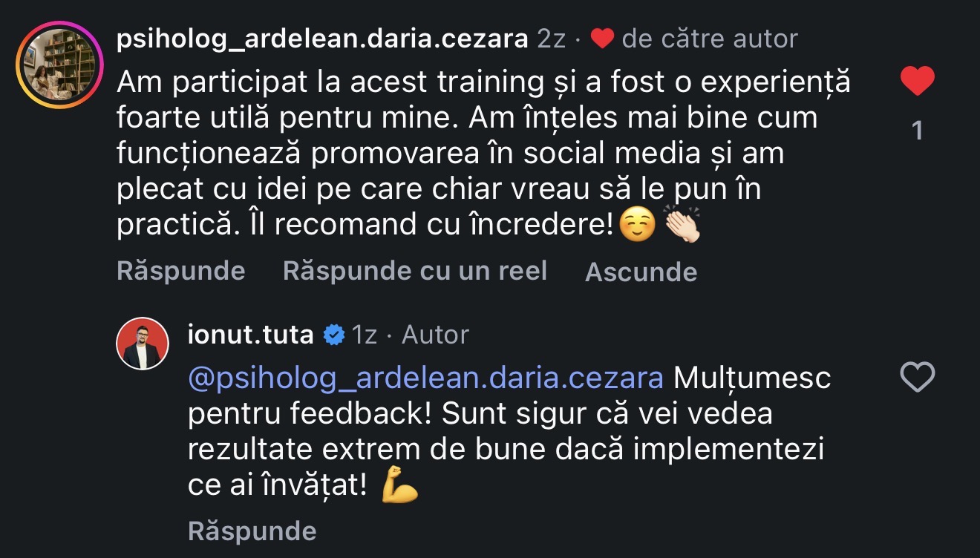Open psiholog_ardelean.daria.cezara's profile picture with story ring
Image resolution: width=980 pixels, height=558 pixels.
[x=59, y=65]
